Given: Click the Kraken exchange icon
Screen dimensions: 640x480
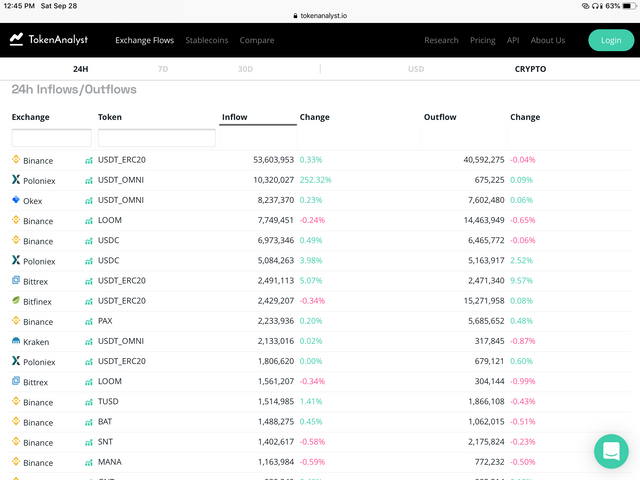Looking at the screenshot, I should (x=16, y=342).
